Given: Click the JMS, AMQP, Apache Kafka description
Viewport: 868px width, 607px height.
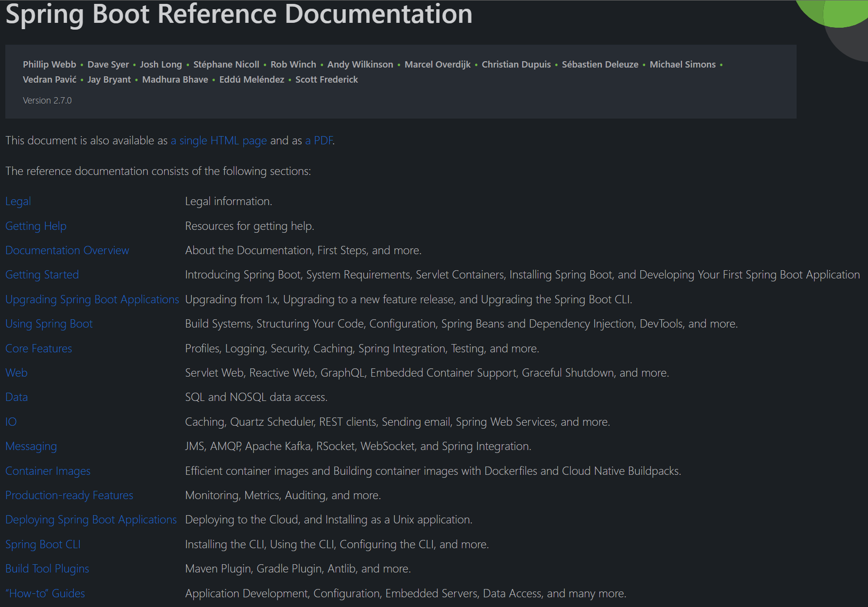Looking at the screenshot, I should tap(358, 447).
